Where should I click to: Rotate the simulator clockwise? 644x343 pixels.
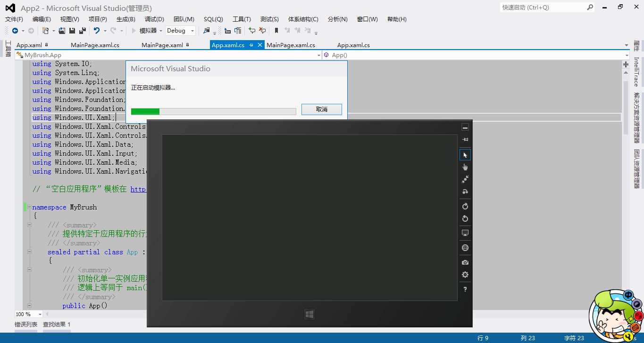(x=465, y=206)
